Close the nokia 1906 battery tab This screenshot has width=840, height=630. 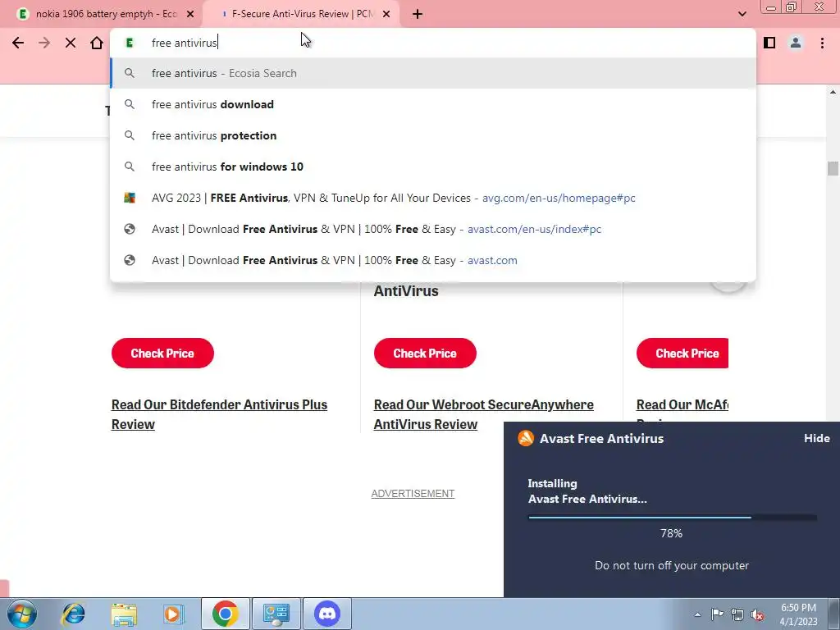(190, 14)
